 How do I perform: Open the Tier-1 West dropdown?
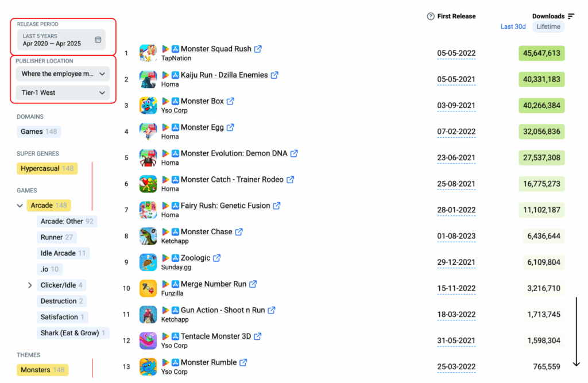pyautogui.click(x=63, y=92)
